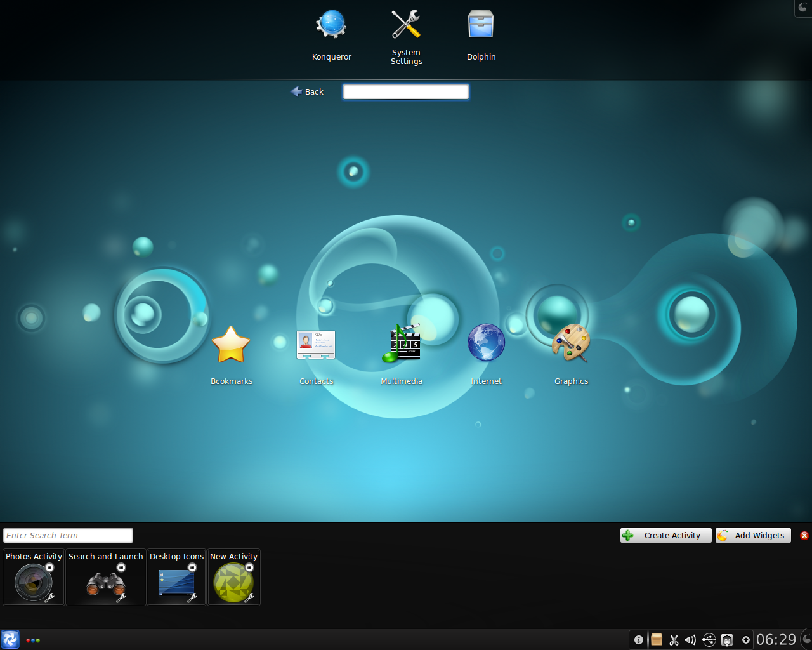Click the Add Widgets button
The image size is (812, 650).
(753, 535)
